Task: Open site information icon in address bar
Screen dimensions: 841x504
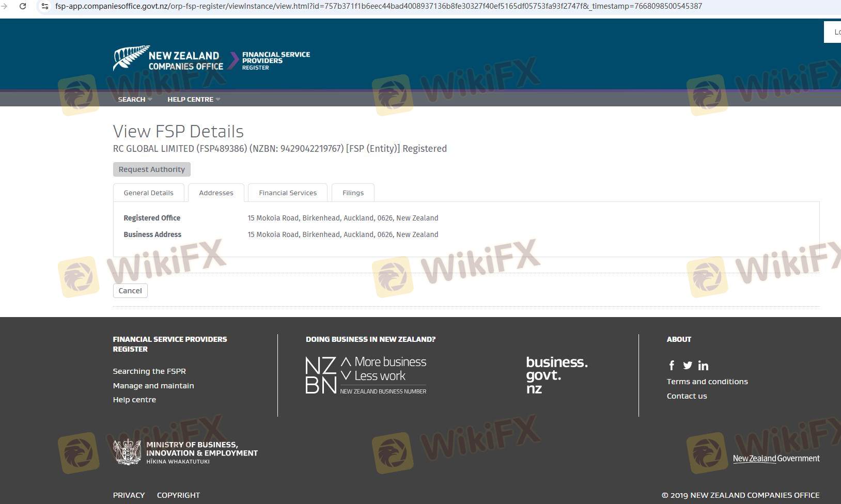Action: tap(45, 6)
